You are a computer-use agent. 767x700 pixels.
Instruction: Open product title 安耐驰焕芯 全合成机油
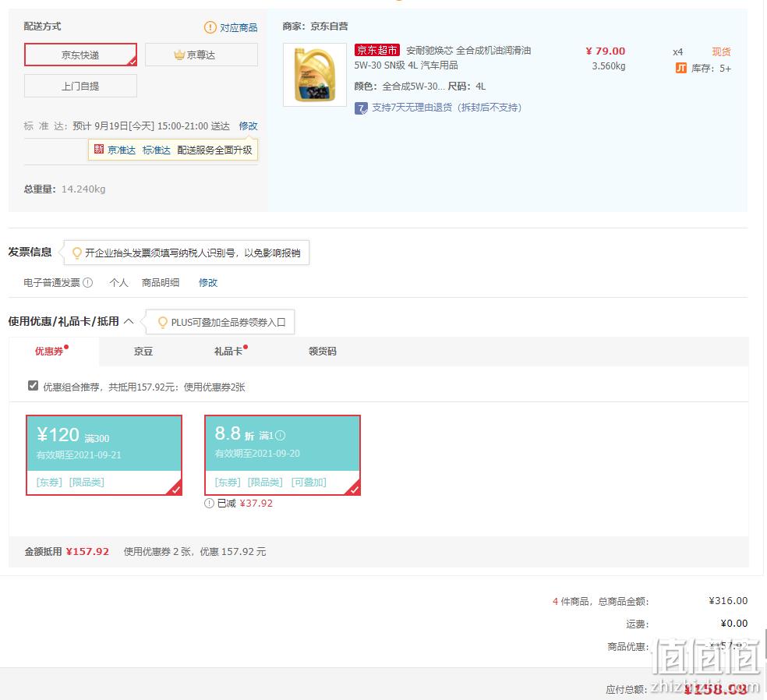click(x=443, y=57)
